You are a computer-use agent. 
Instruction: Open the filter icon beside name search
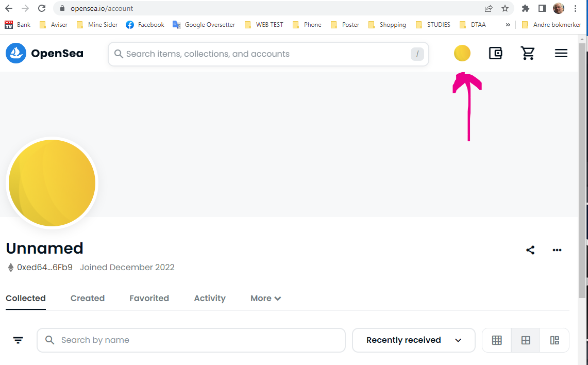click(x=18, y=340)
